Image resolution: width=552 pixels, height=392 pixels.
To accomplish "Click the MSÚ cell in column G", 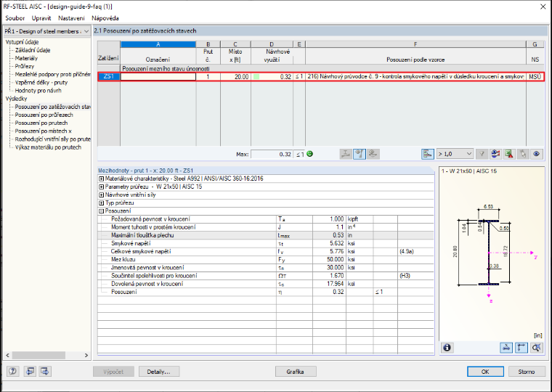I will (x=535, y=76).
